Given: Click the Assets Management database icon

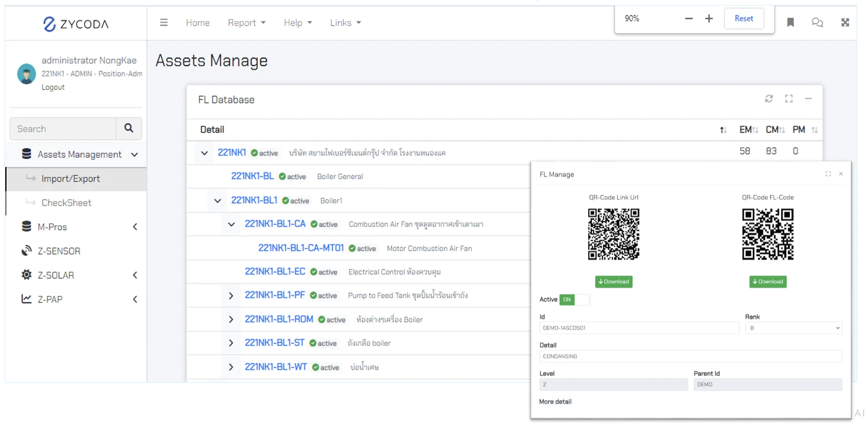Looking at the screenshot, I should tap(27, 153).
